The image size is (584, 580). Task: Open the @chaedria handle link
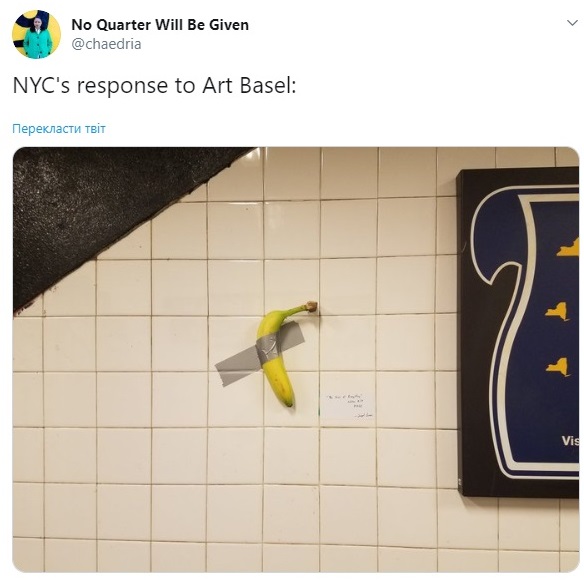[106, 44]
